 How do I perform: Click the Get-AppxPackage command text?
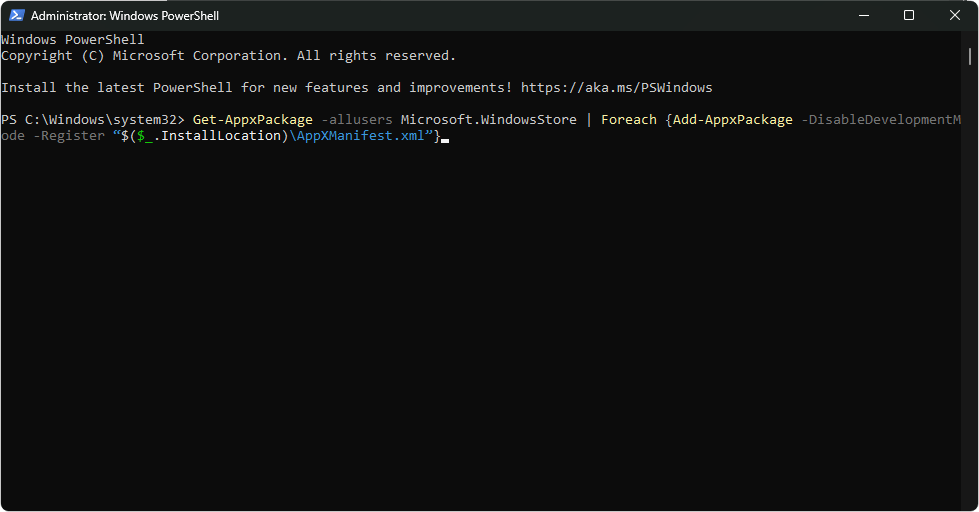252,120
